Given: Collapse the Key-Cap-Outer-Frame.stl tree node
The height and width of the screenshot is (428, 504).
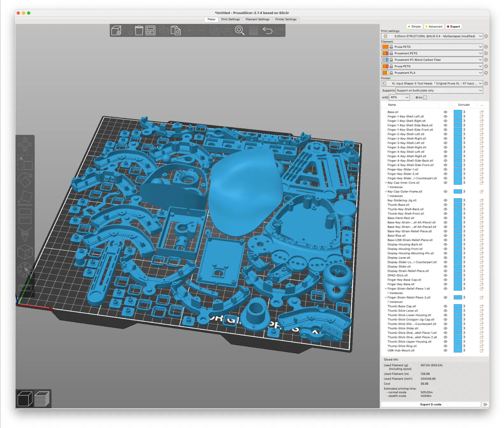Looking at the screenshot, I should tap(386, 192).
